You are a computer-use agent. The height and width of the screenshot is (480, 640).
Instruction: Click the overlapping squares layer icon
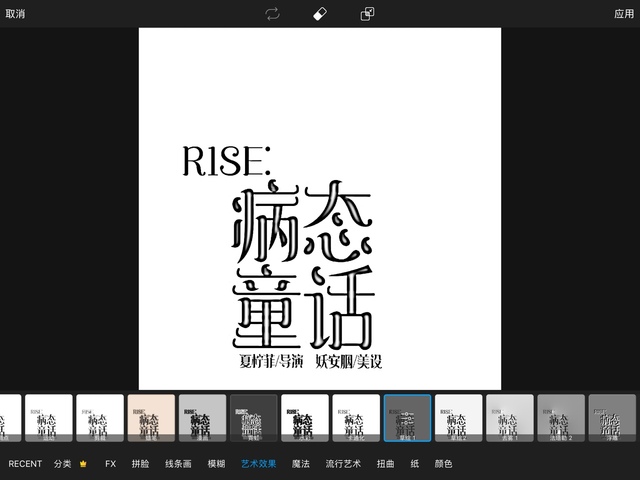[368, 14]
